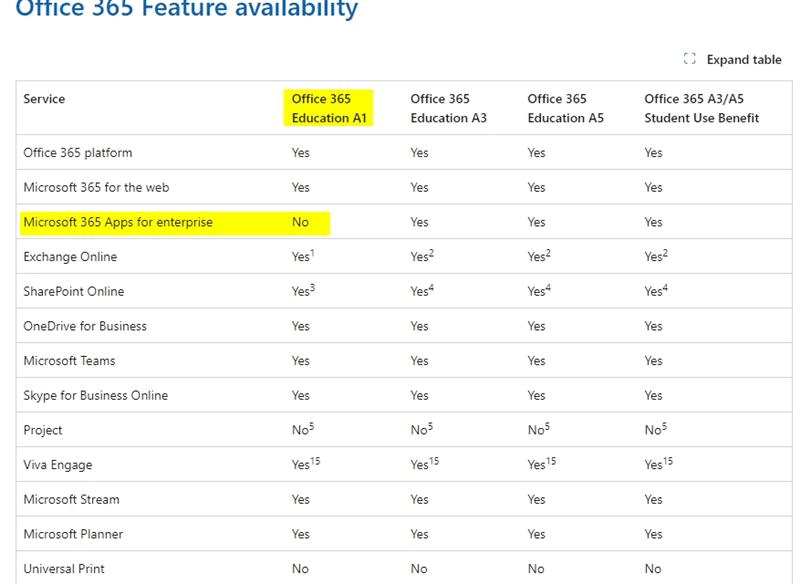Select the Service column header
The image size is (800, 584).
point(44,99)
